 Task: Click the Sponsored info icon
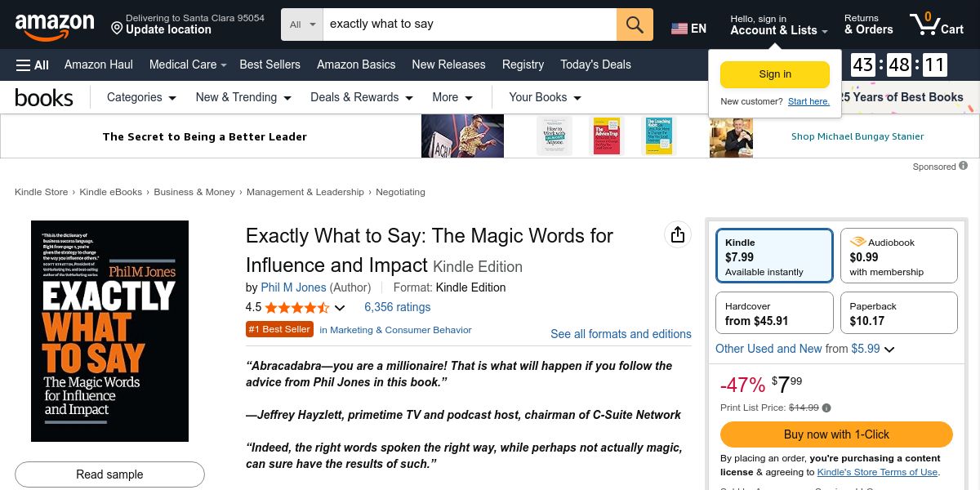tap(964, 166)
